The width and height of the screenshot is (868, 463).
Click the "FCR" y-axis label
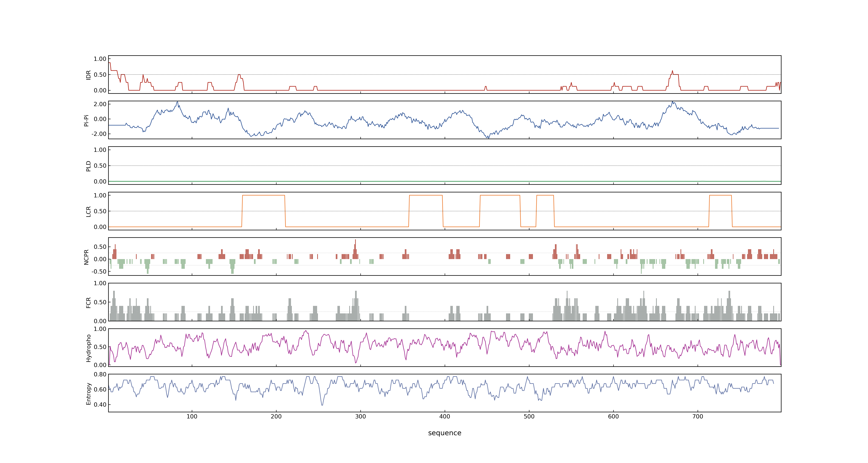point(89,302)
